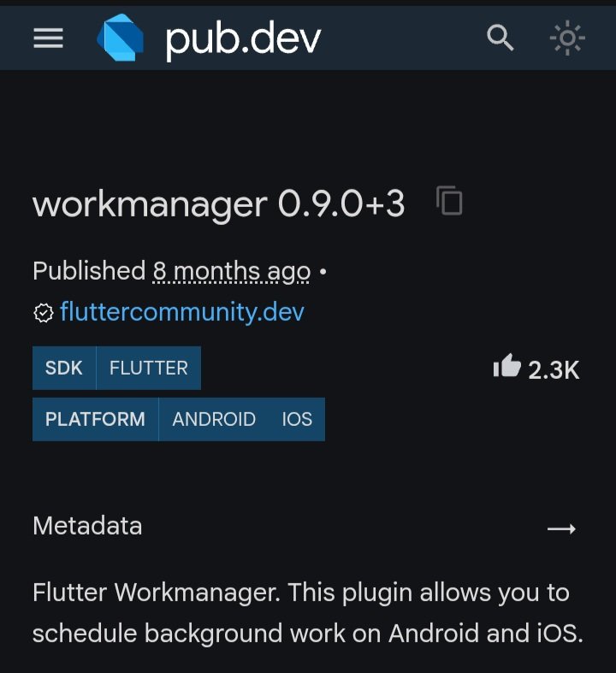This screenshot has height=673, width=616.
Task: Select the ANDROID platform tag
Action: [x=214, y=419]
